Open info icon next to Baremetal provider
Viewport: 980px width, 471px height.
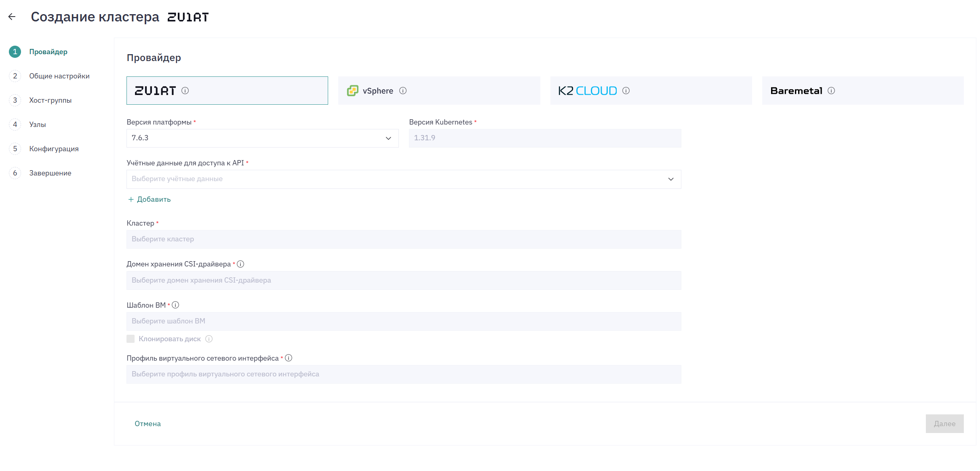[x=831, y=91]
